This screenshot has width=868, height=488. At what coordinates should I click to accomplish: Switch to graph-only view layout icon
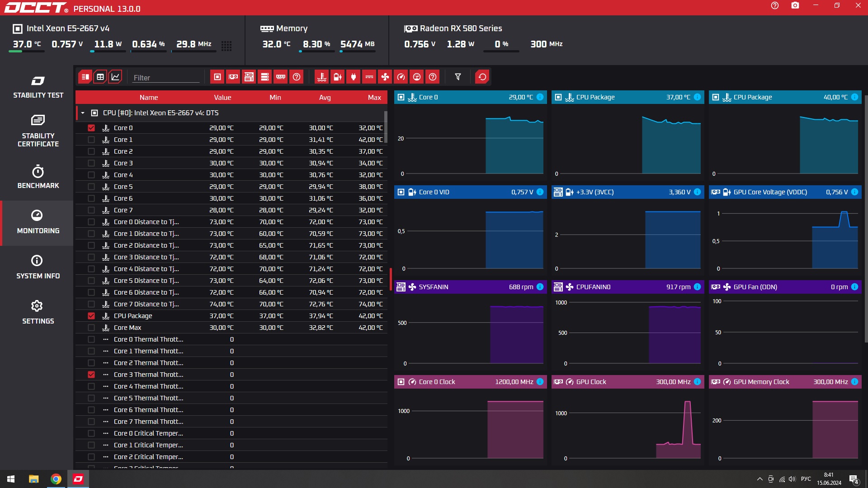(x=116, y=77)
